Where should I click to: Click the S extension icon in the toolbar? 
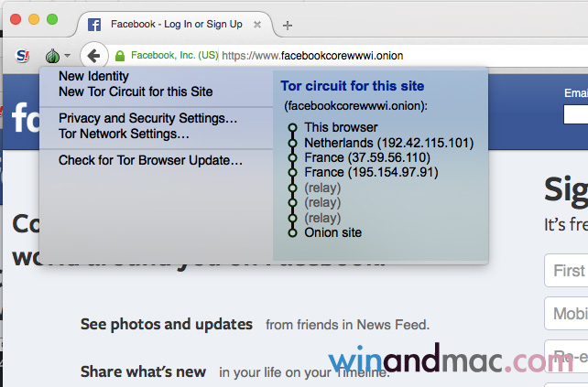(22, 56)
